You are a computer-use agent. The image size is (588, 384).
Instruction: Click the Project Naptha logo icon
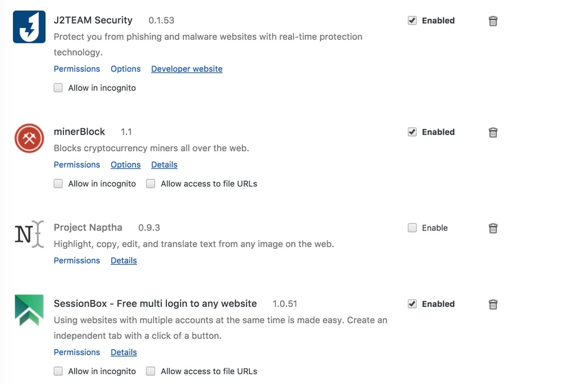pos(29,234)
